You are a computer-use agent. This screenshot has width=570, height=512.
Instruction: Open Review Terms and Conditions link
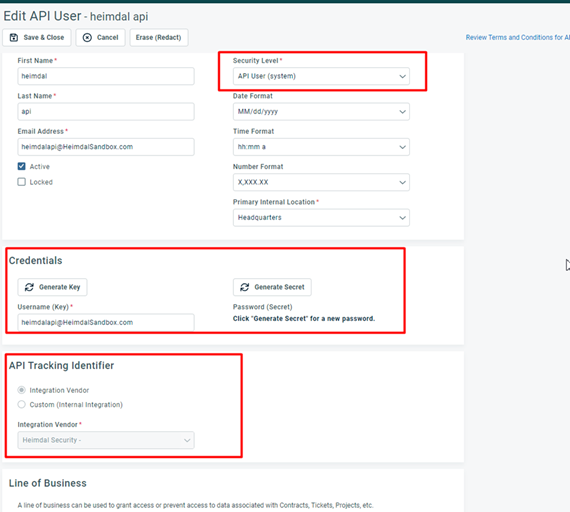(518, 37)
